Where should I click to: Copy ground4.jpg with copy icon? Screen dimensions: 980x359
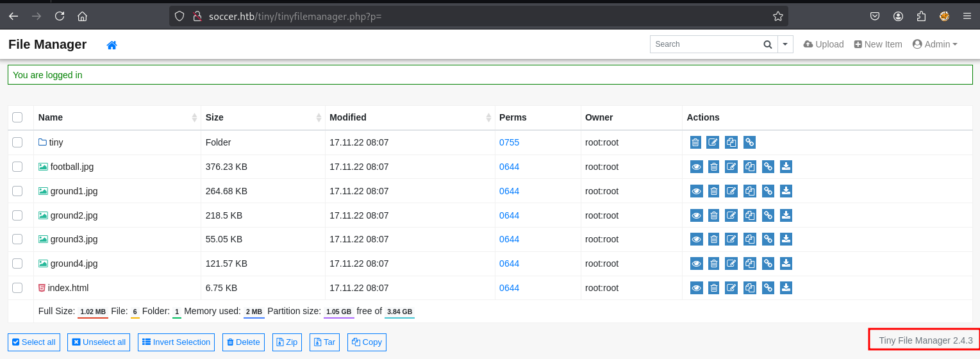pyautogui.click(x=750, y=263)
